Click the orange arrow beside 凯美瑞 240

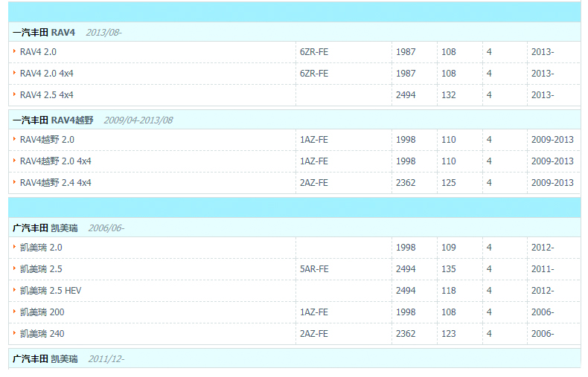(14, 333)
